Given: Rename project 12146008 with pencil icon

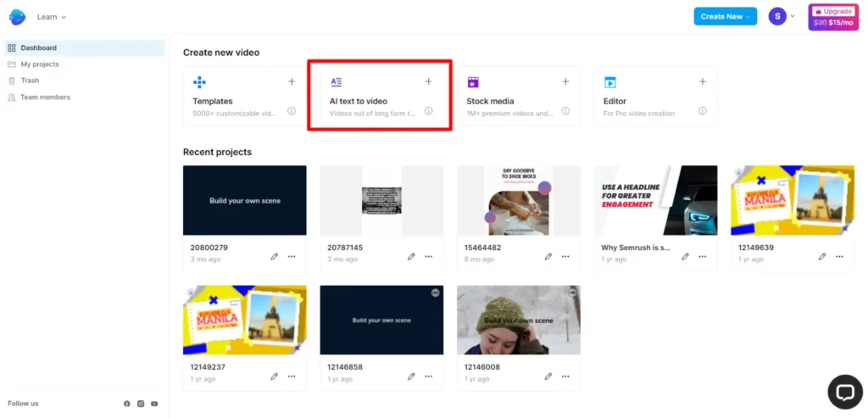Looking at the screenshot, I should coord(548,376).
